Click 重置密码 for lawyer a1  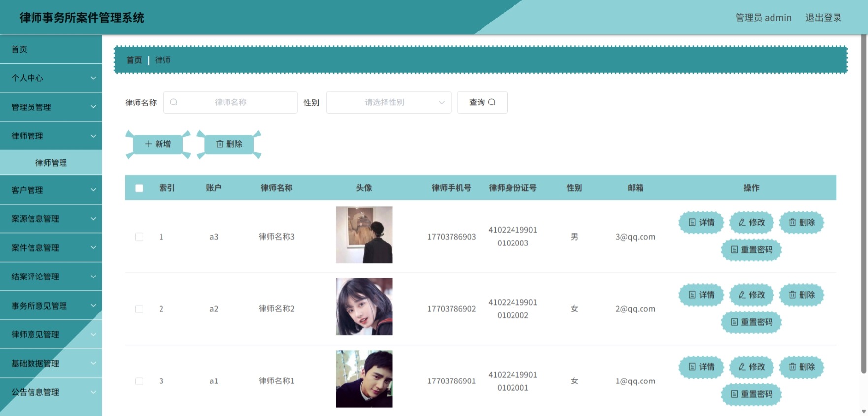click(x=751, y=394)
